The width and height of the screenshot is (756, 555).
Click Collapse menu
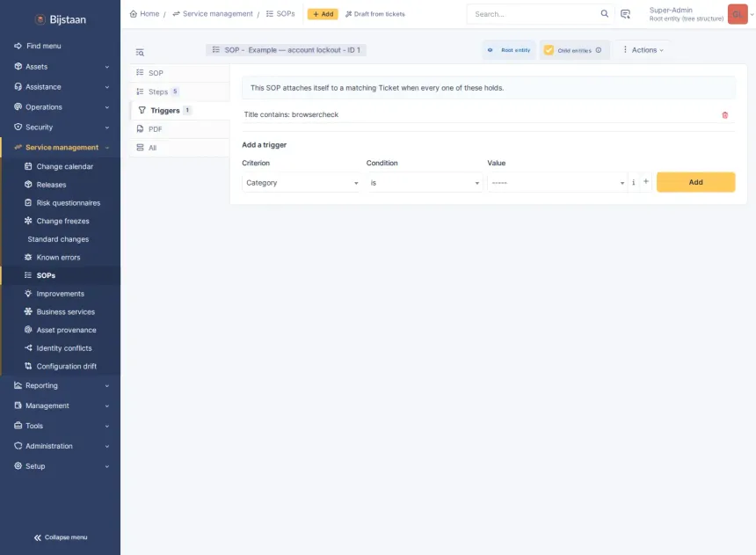pyautogui.click(x=61, y=537)
